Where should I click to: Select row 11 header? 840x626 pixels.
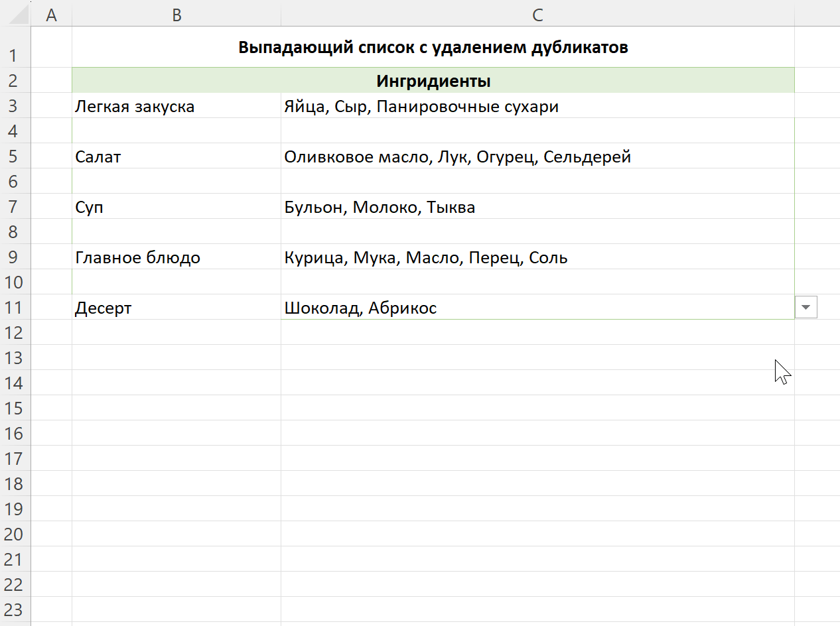point(15,308)
